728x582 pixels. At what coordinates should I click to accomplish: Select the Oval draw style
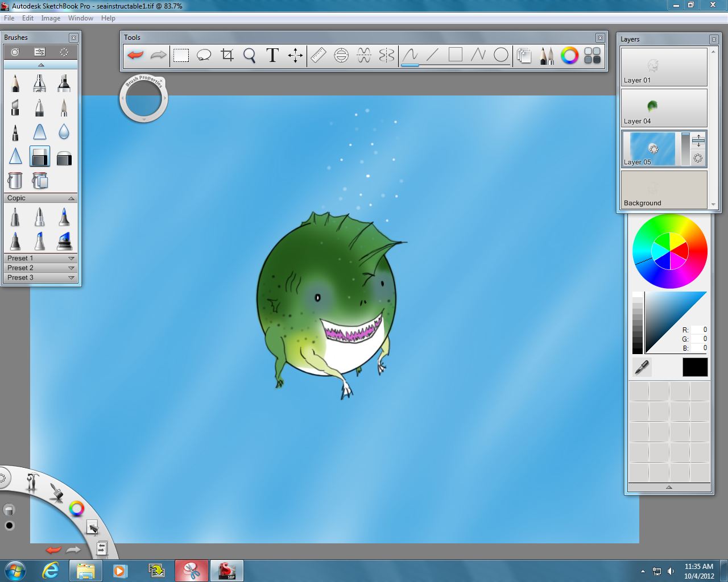[501, 55]
